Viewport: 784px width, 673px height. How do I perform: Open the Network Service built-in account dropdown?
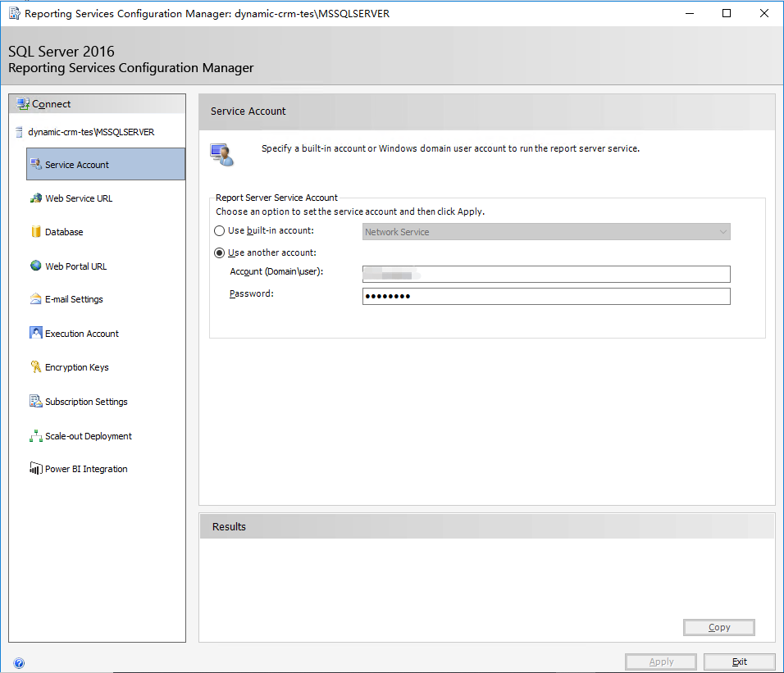[x=546, y=232]
